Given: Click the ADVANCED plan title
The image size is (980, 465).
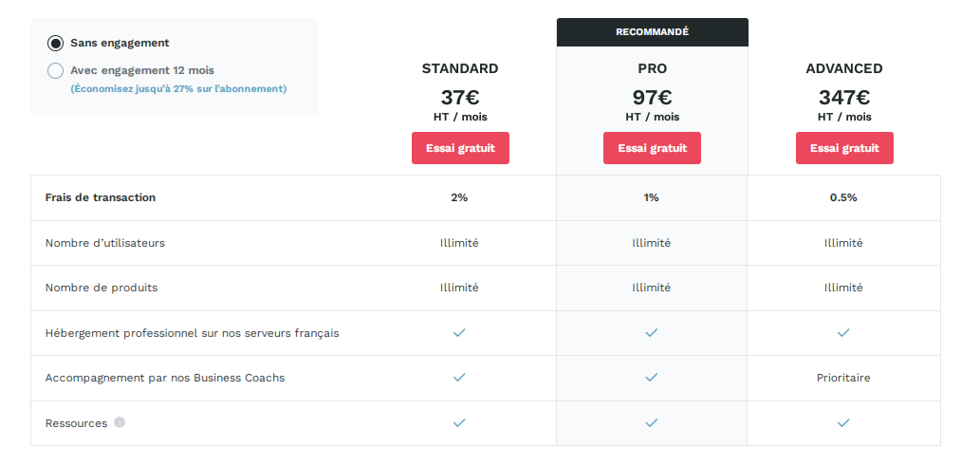Looking at the screenshot, I should 844,68.
